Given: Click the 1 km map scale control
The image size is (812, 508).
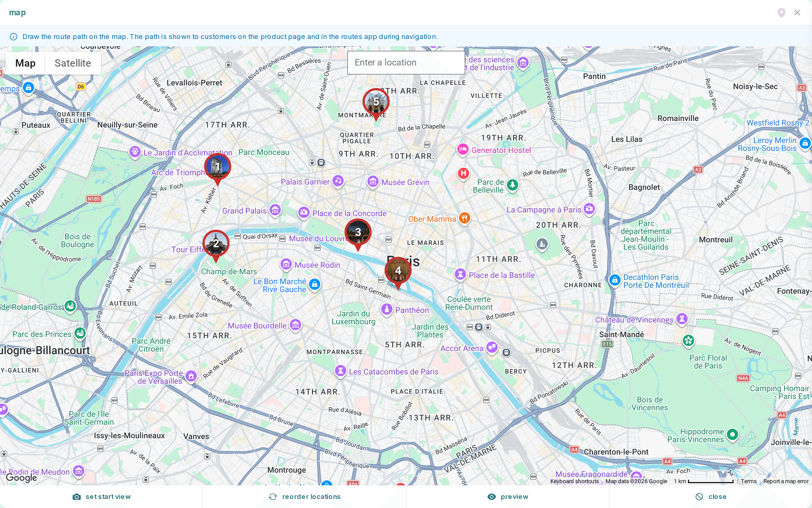Looking at the screenshot, I should tap(704, 481).
